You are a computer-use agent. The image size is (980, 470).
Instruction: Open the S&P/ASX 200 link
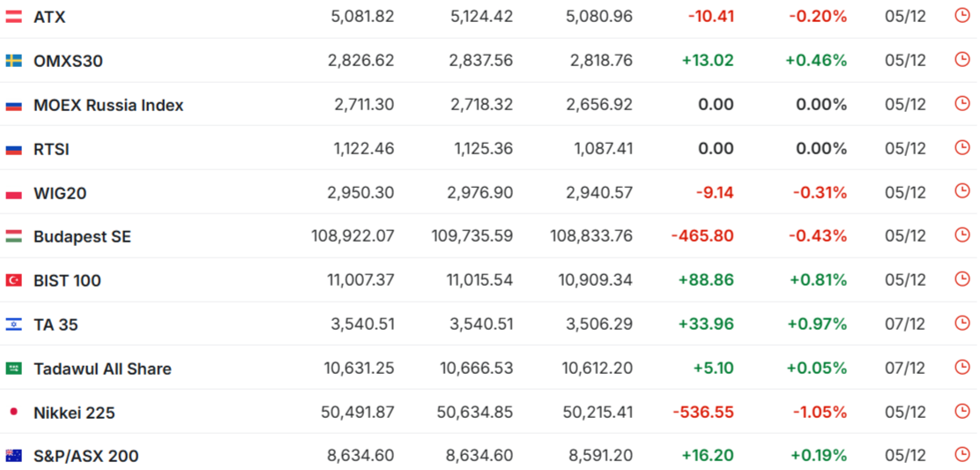[x=85, y=456]
